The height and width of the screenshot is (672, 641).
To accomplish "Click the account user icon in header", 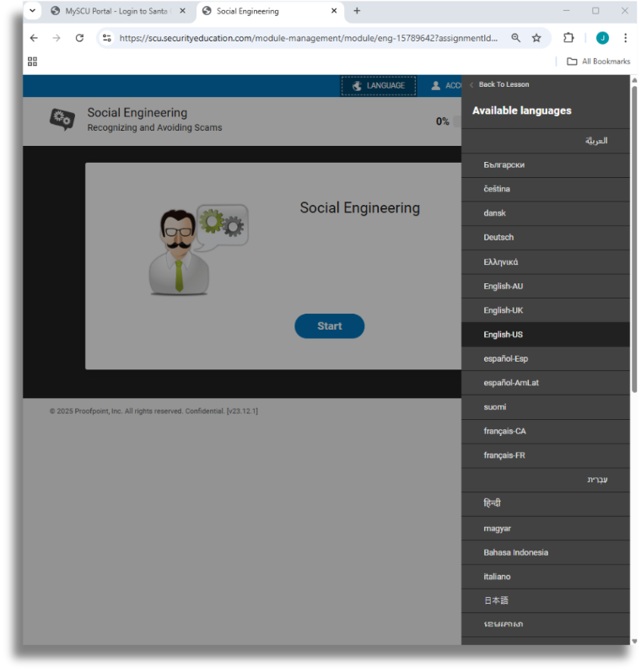I will coord(435,86).
